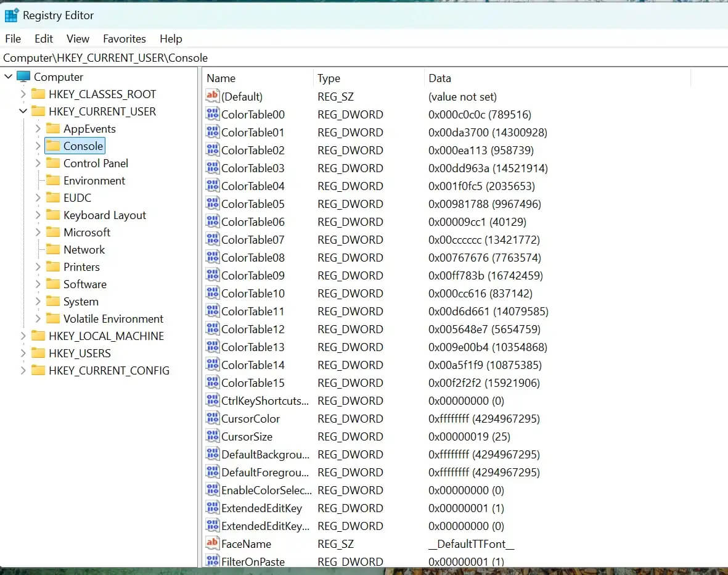Click the DWORD icon beside CursorSize
This screenshot has width=728, height=575.
(213, 436)
